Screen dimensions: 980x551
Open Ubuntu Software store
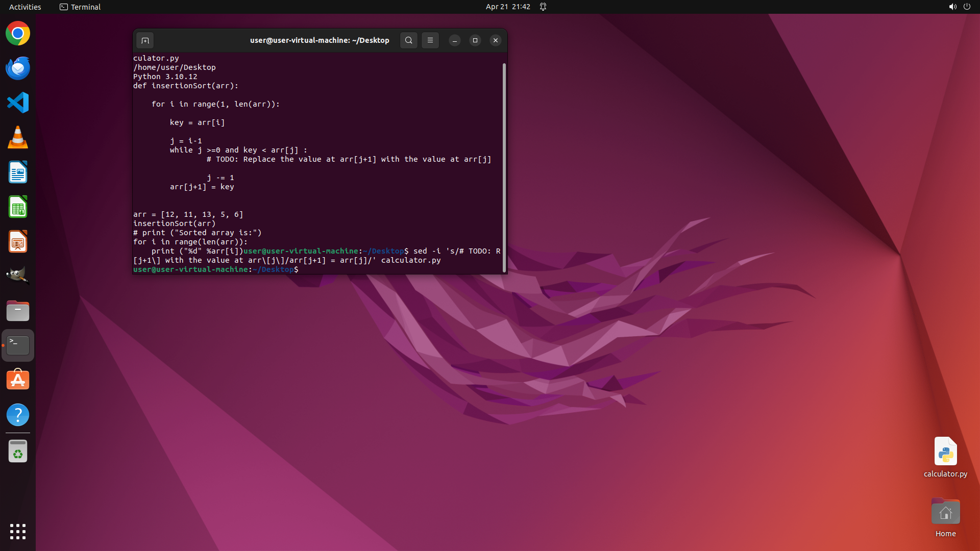pos(18,380)
